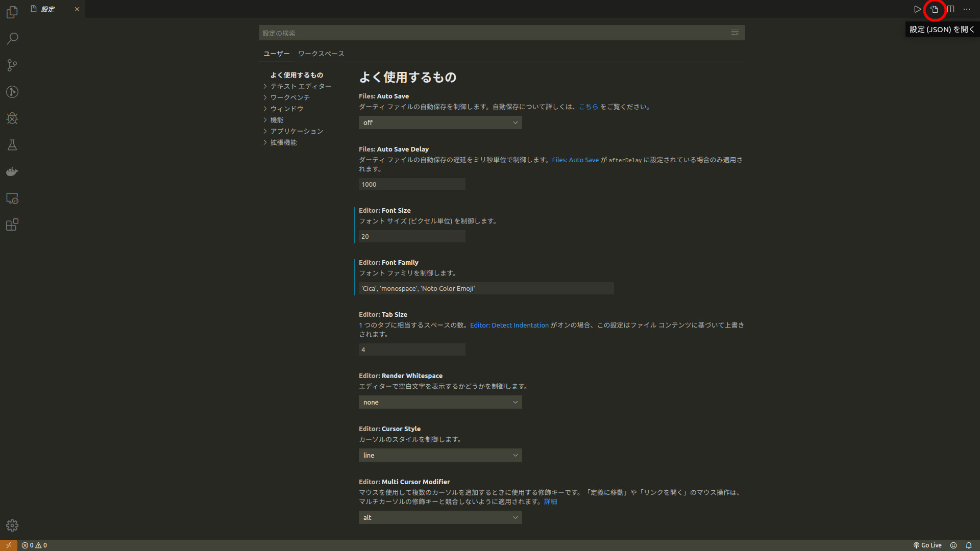This screenshot has height=551, width=980.
Task: Open the Cursor Style dropdown set to line
Action: click(x=440, y=455)
